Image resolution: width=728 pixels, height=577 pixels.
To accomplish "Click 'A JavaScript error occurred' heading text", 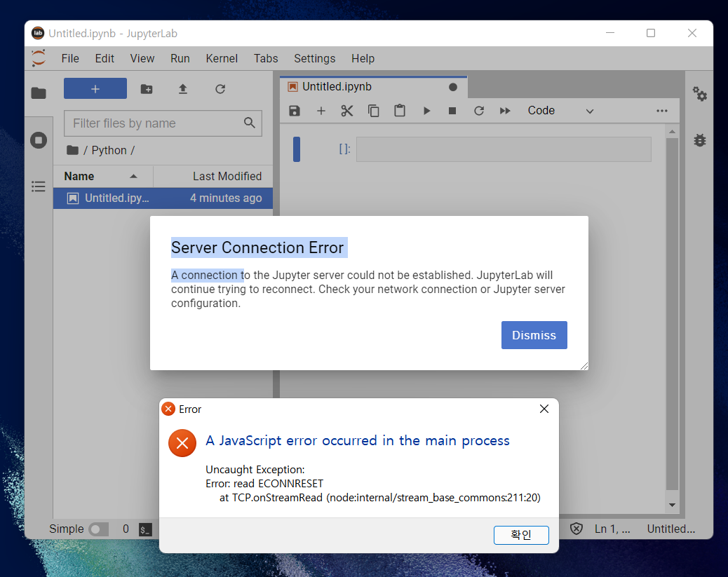I will [358, 440].
